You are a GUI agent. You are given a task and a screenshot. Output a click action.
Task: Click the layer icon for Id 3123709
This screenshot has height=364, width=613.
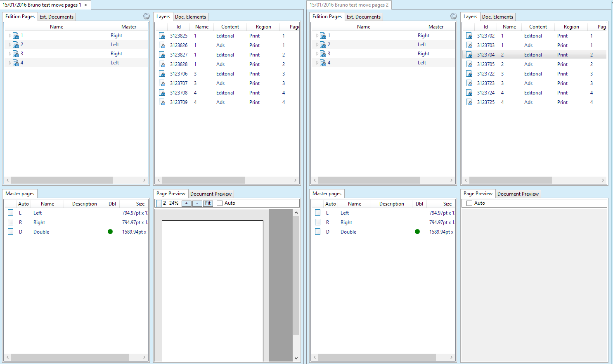(162, 102)
